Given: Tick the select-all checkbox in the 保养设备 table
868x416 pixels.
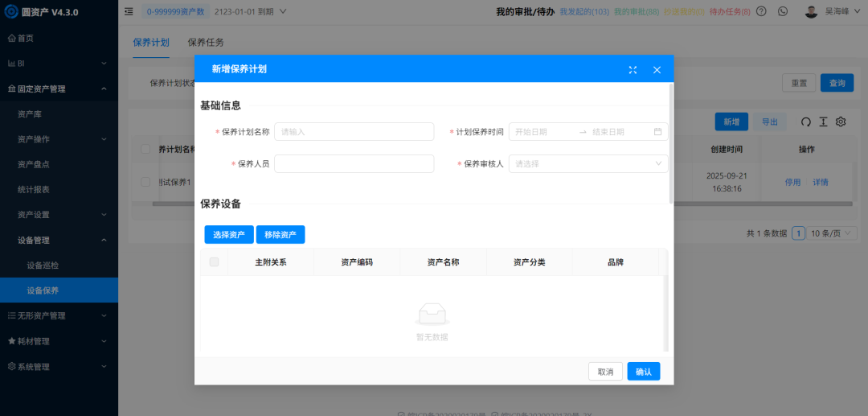Looking at the screenshot, I should click(214, 262).
